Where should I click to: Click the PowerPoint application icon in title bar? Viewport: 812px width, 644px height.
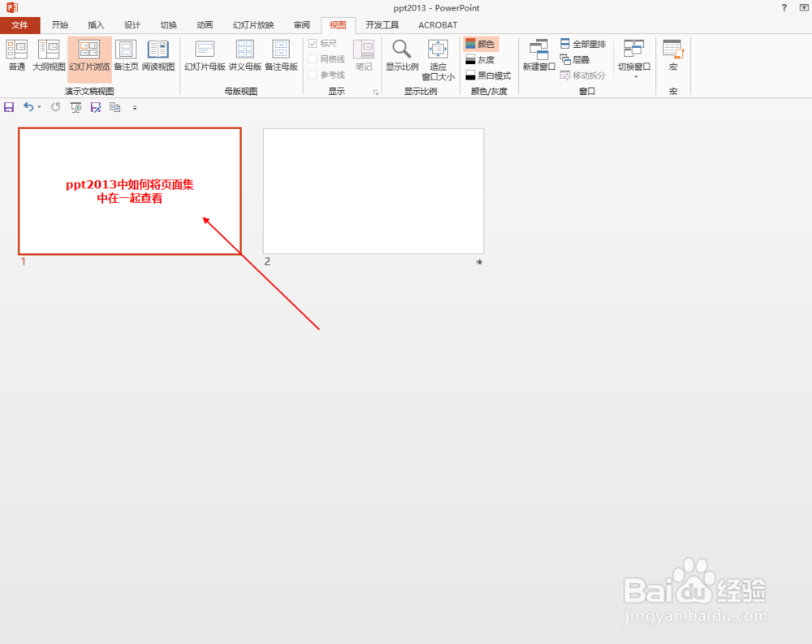12,8
